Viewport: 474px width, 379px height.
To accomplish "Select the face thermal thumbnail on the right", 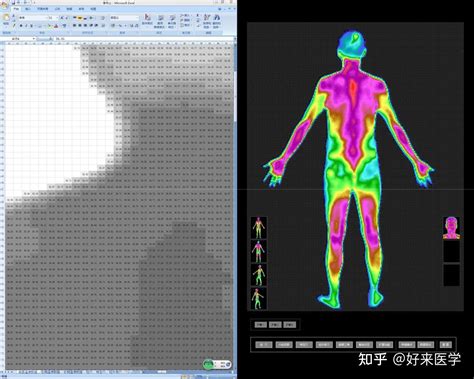I will (x=451, y=227).
